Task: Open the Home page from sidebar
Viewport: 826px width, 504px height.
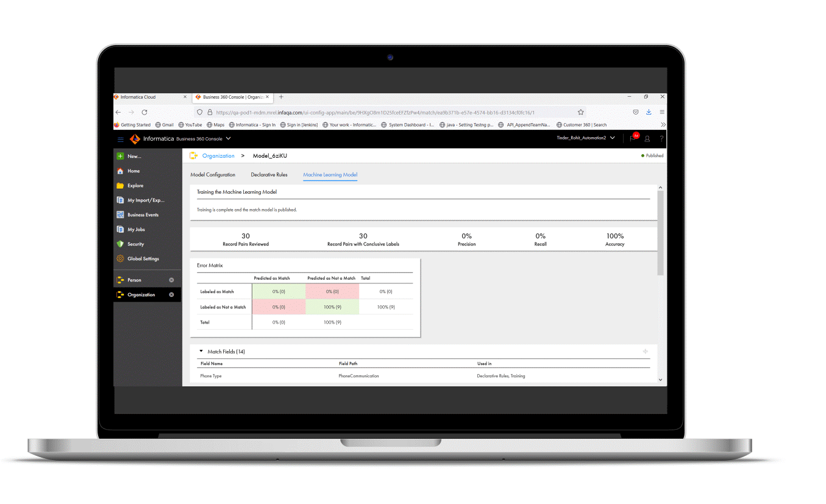Action: coord(134,171)
